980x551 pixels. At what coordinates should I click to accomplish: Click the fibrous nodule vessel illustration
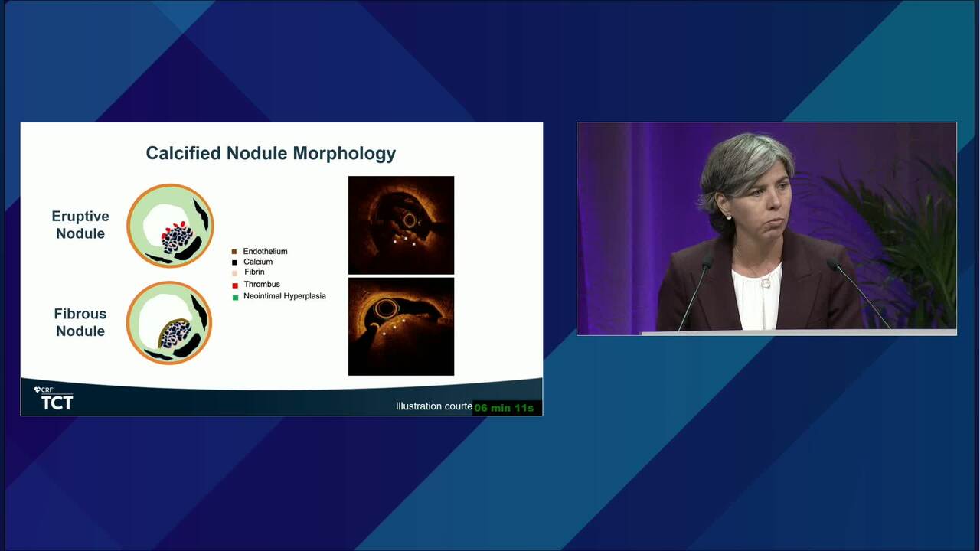[x=169, y=323]
